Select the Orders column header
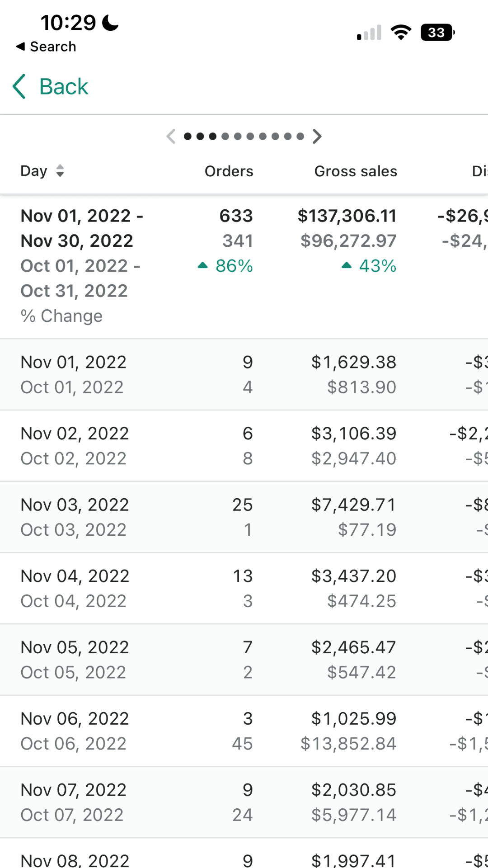 (229, 171)
